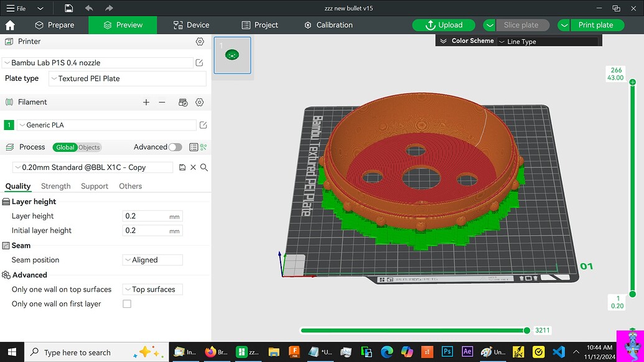This screenshot has height=362, width=644.
Task: Click the Print plate button
Action: tap(597, 25)
